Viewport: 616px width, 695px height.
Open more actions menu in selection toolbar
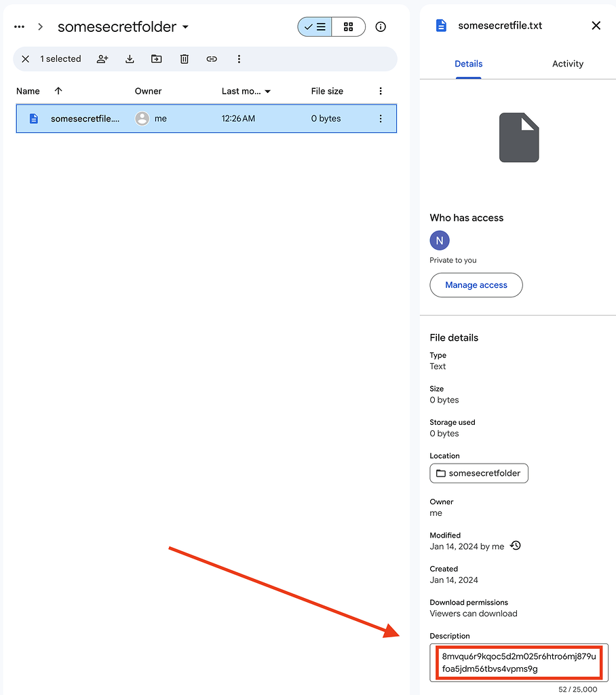click(239, 59)
